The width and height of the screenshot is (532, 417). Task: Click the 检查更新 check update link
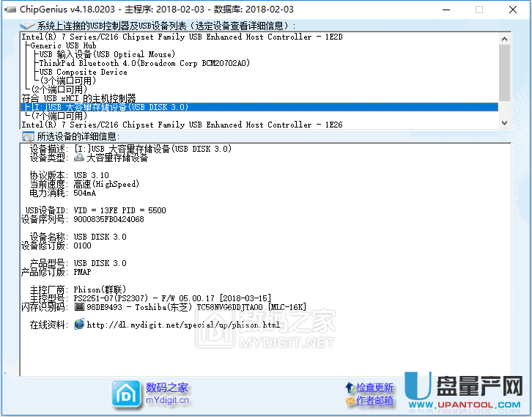pyautogui.click(x=374, y=387)
